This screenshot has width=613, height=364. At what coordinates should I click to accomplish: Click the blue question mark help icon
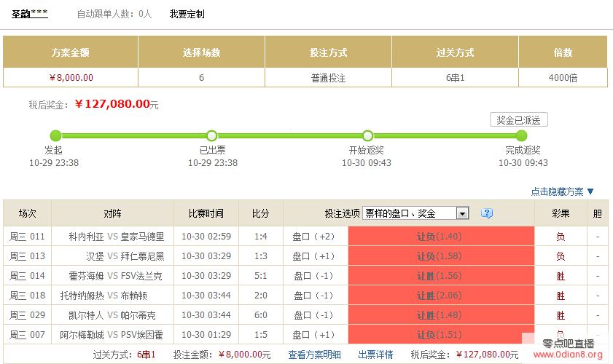click(487, 213)
